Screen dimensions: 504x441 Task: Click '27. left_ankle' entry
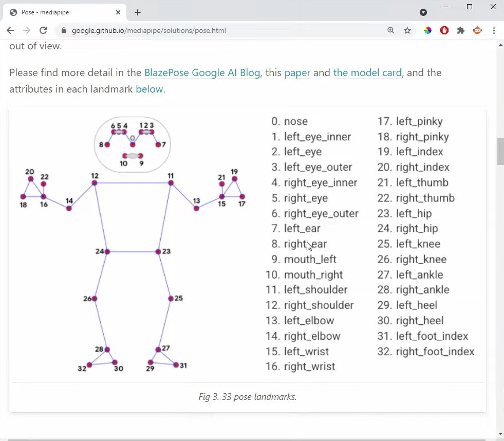pos(410,274)
